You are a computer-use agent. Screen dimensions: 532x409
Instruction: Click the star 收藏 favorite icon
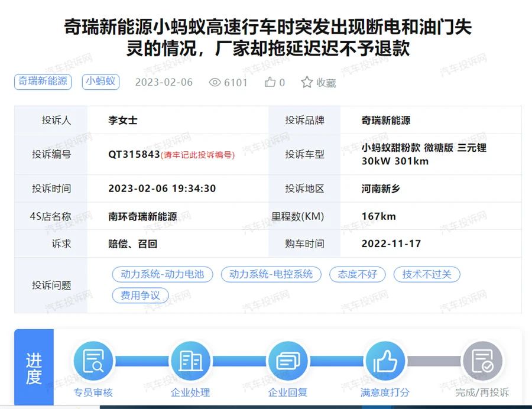pyautogui.click(x=307, y=82)
